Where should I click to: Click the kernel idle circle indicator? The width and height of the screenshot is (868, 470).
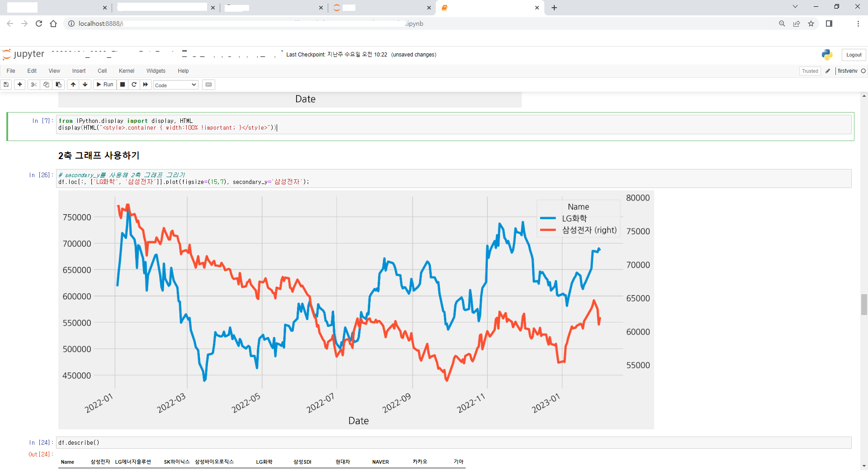point(863,71)
